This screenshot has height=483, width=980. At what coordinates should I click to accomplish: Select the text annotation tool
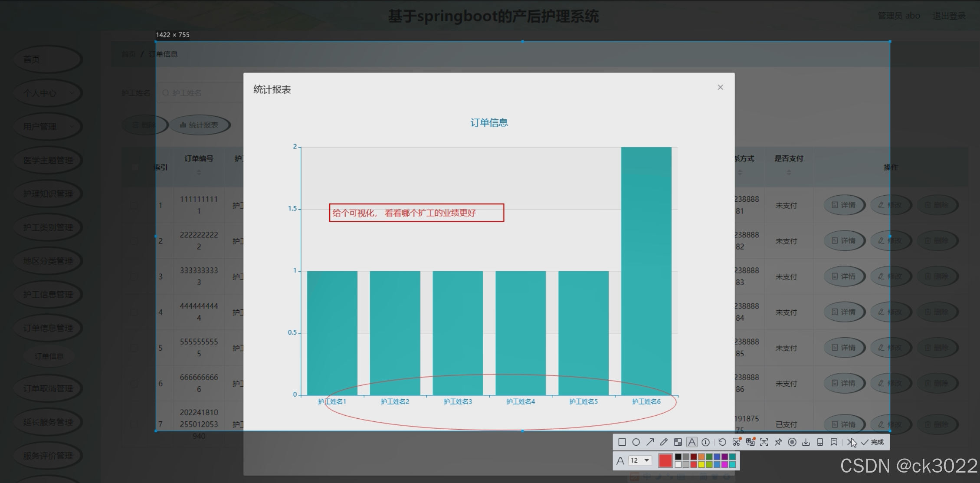[692, 442]
